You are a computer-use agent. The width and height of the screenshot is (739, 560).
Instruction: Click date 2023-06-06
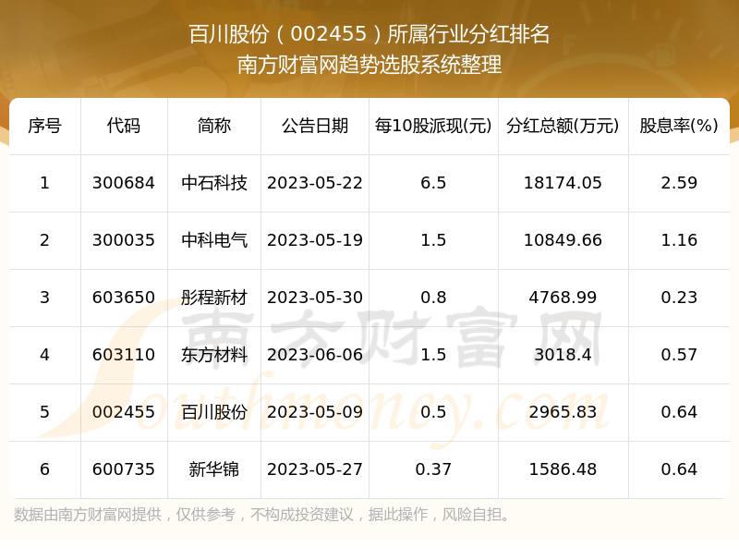[315, 355]
